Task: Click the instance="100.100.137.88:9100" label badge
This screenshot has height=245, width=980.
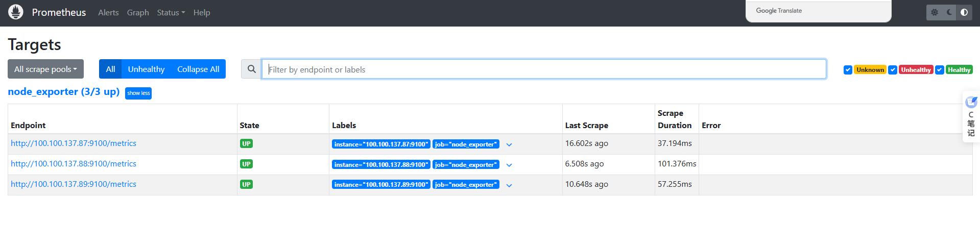Action: tap(381, 164)
